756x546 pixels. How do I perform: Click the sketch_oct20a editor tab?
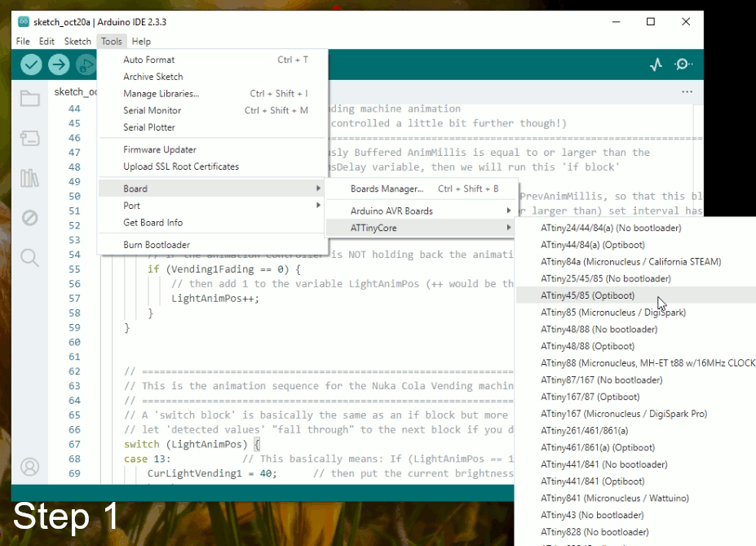point(75,91)
